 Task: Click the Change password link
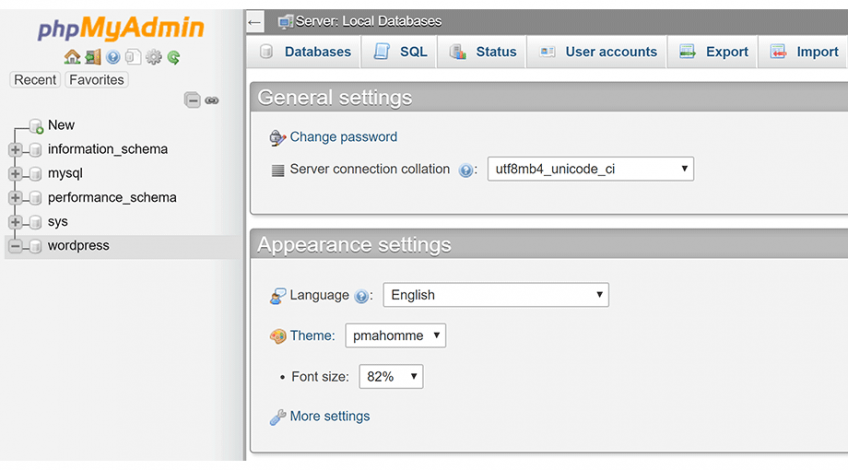click(x=343, y=137)
